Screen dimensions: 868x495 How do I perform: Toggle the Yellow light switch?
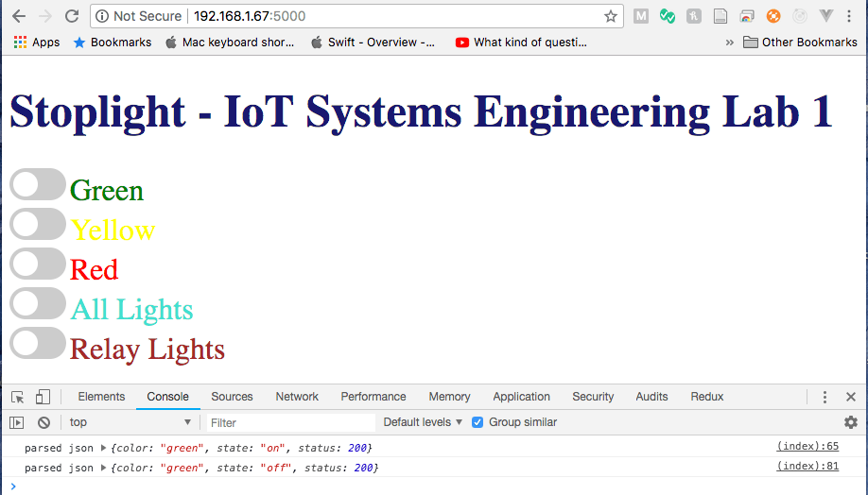tap(38, 224)
